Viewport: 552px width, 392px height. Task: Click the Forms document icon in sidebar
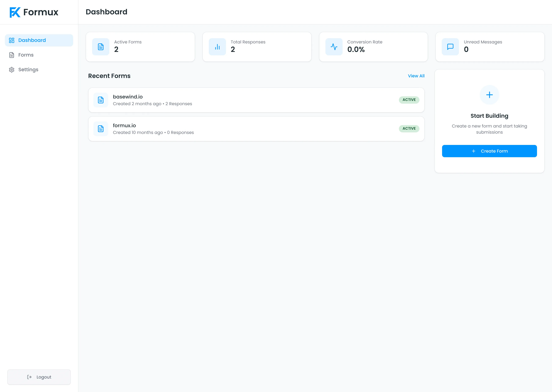point(12,55)
